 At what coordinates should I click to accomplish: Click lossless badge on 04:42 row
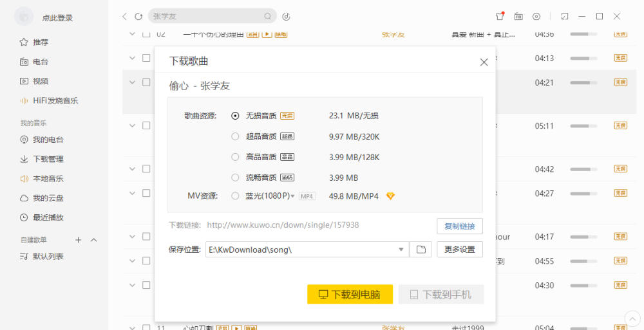pos(621,169)
